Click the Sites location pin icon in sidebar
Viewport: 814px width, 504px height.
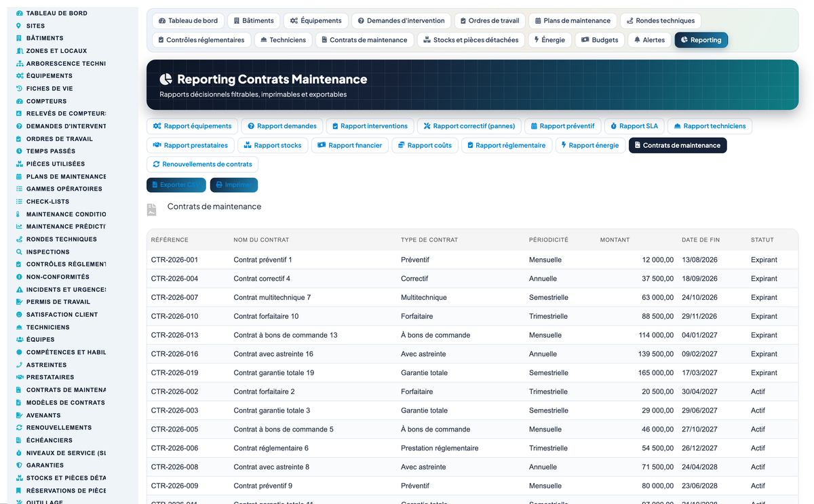(19, 26)
